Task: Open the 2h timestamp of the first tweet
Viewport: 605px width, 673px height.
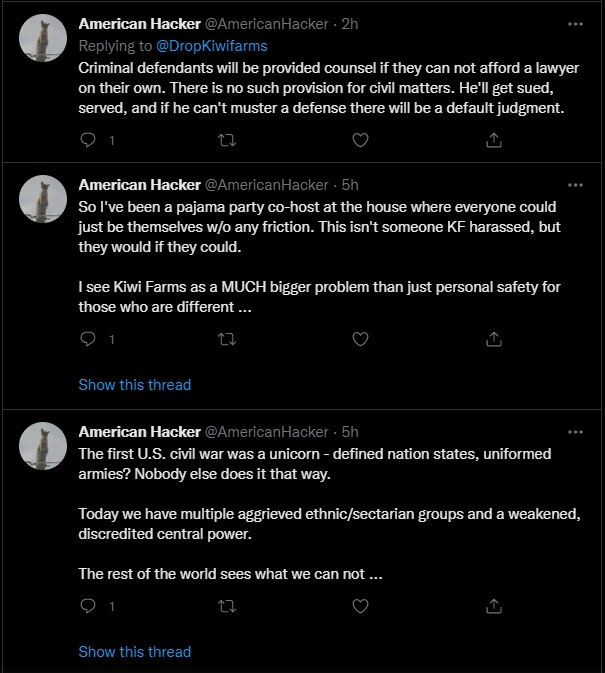Action: pos(350,23)
